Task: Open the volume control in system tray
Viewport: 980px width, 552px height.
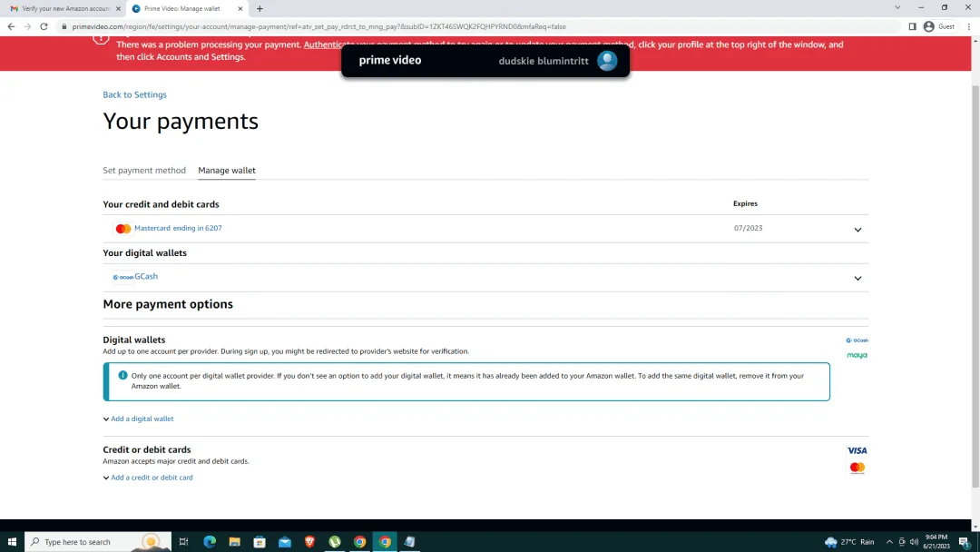Action: point(915,542)
